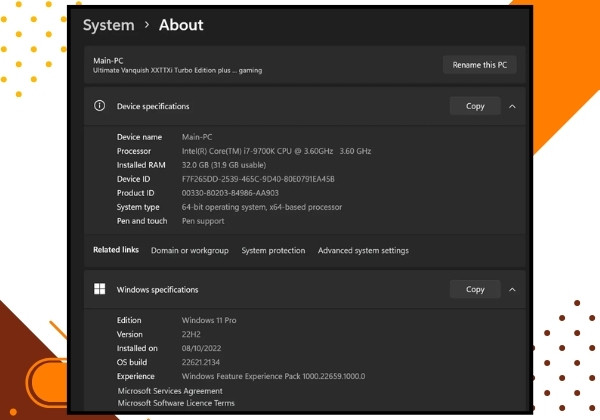
Task: Open Microsoft Software Licence Terms link
Action: pos(176,403)
